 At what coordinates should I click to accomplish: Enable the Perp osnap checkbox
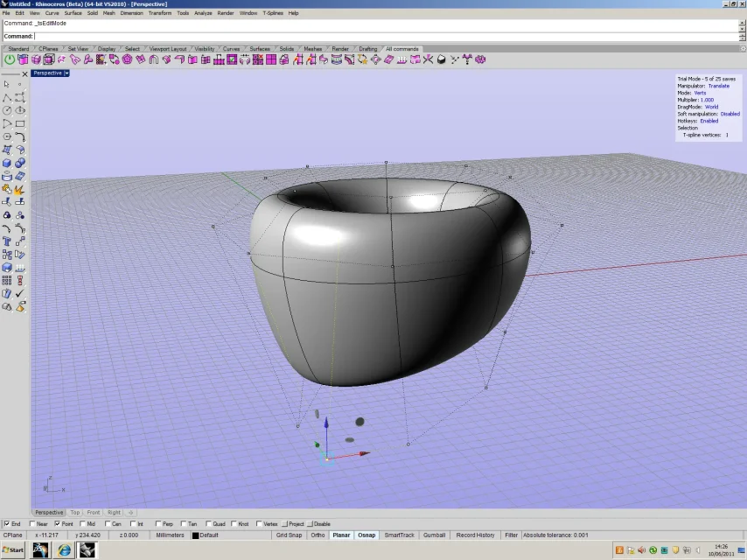(158, 524)
